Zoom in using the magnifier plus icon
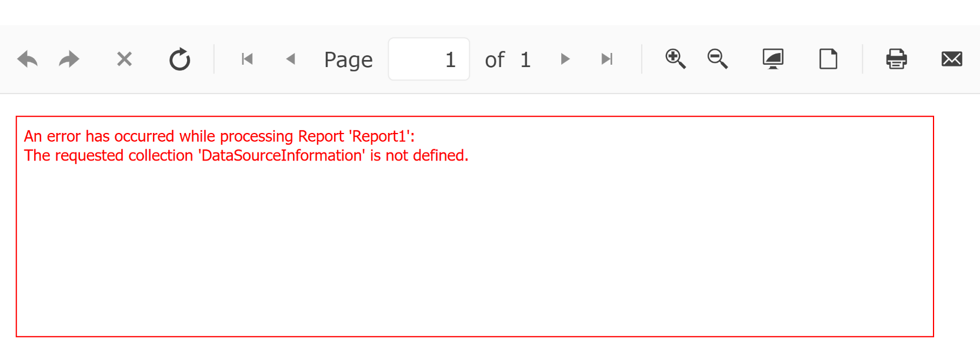The width and height of the screenshot is (980, 353). (x=675, y=59)
